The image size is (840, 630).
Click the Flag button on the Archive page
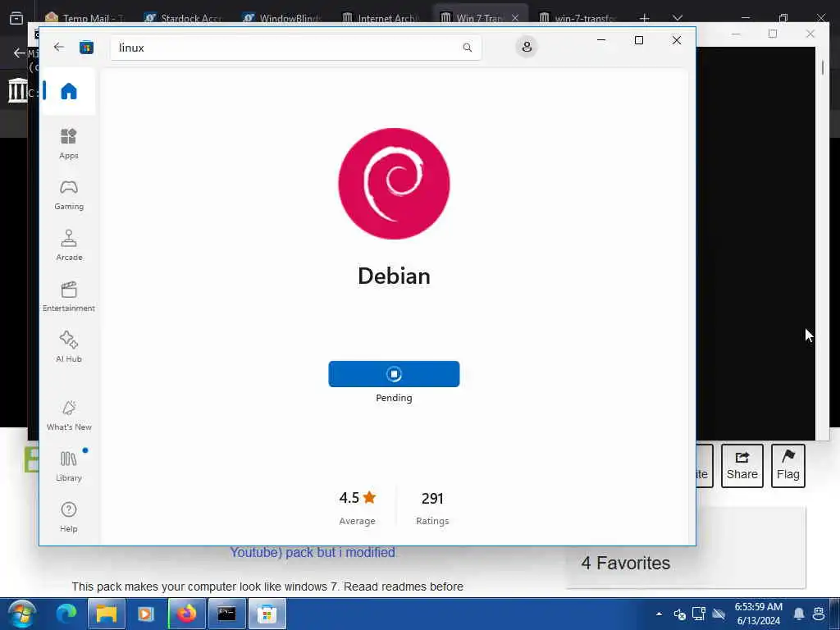click(x=788, y=466)
